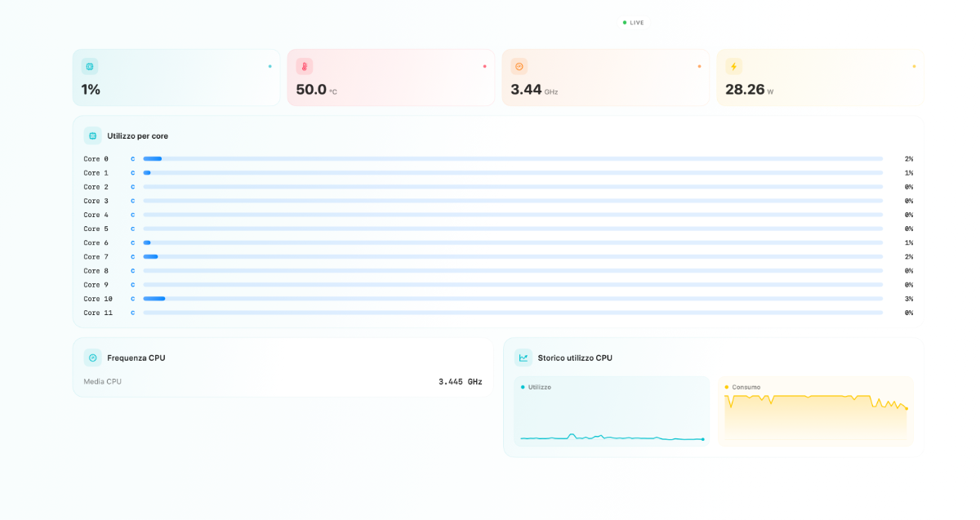Click the thermometer icon in the temperature card
This screenshot has width=980, height=520.
pyautogui.click(x=305, y=66)
